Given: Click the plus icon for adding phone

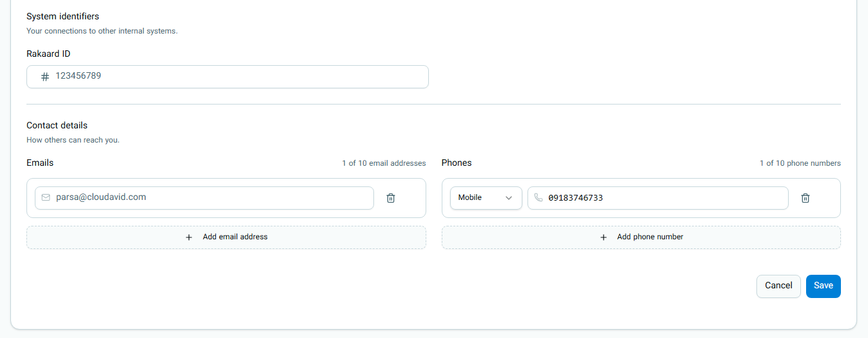Looking at the screenshot, I should point(604,237).
